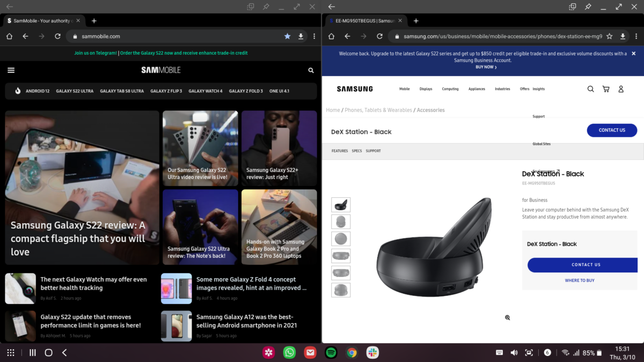The height and width of the screenshot is (362, 644).
Task: Open the Support dropdown on Samsung page
Action: pyautogui.click(x=538, y=116)
